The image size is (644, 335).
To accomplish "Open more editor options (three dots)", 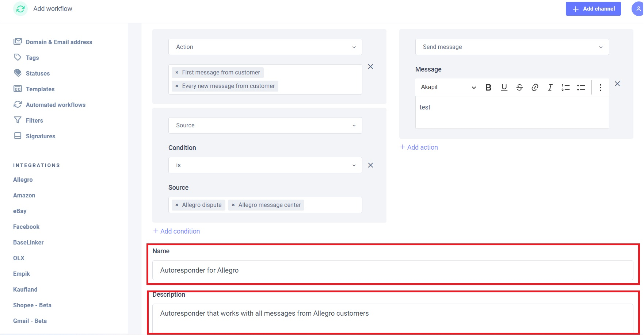I will point(600,88).
